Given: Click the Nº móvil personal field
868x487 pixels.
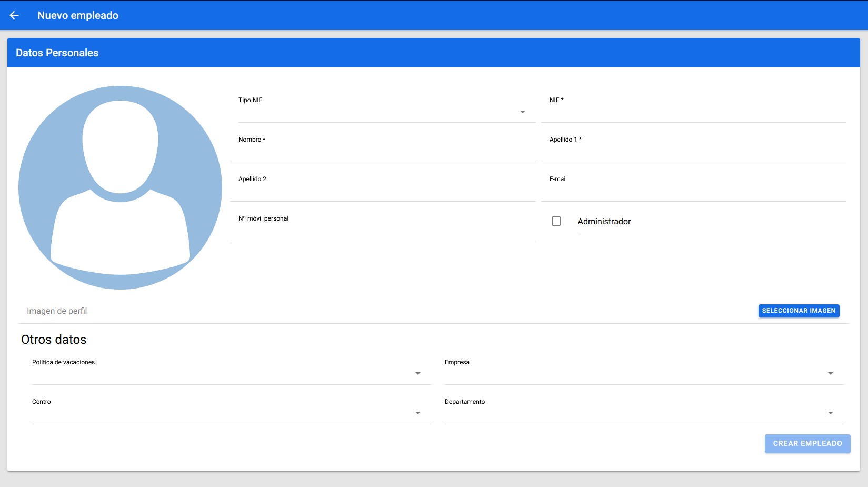Looking at the screenshot, I should point(383,230).
